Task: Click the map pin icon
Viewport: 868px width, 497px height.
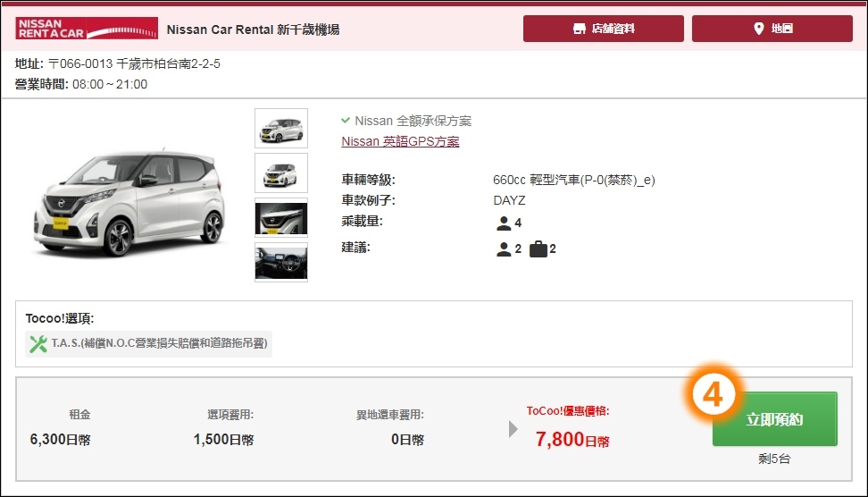Action: tap(759, 29)
